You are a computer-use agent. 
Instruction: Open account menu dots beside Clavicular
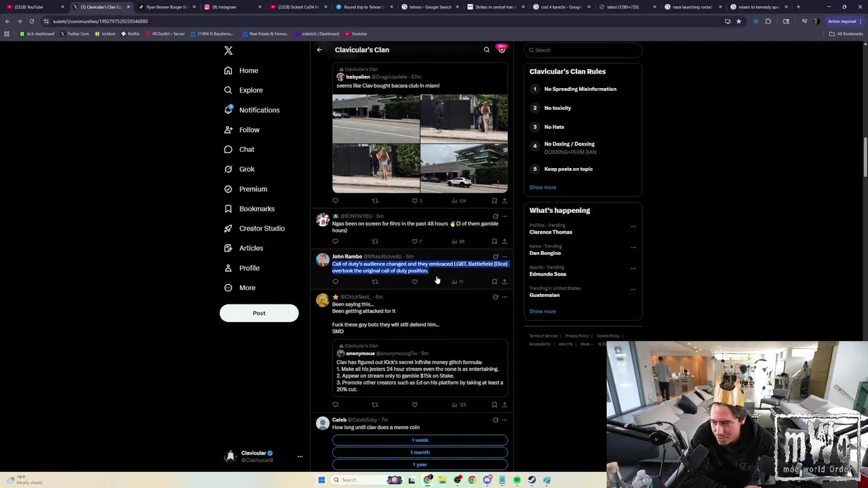coord(300,457)
